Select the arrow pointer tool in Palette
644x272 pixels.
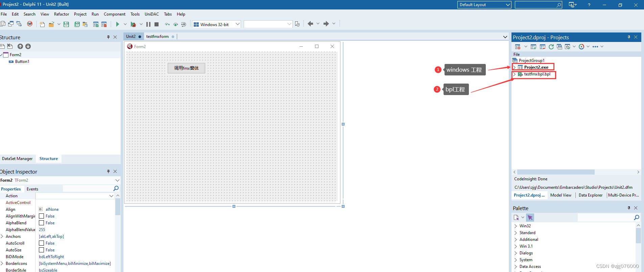(530, 218)
